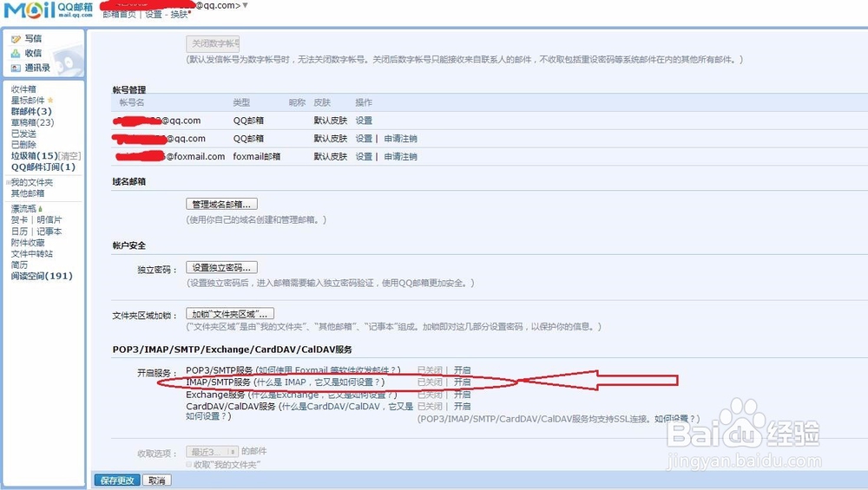The height and width of the screenshot is (490, 868).
Task: Click 开启 for IMAP/SMTP服务
Action: coord(463,382)
